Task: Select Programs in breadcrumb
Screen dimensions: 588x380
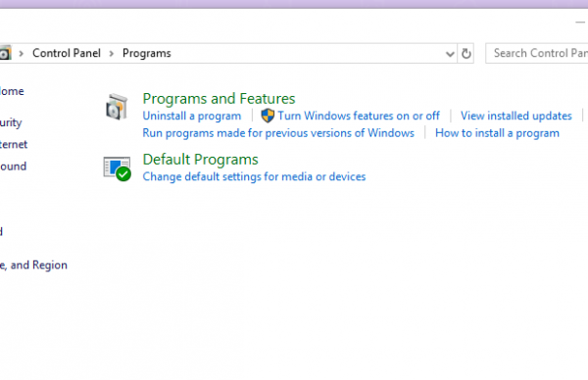Action: point(147,53)
